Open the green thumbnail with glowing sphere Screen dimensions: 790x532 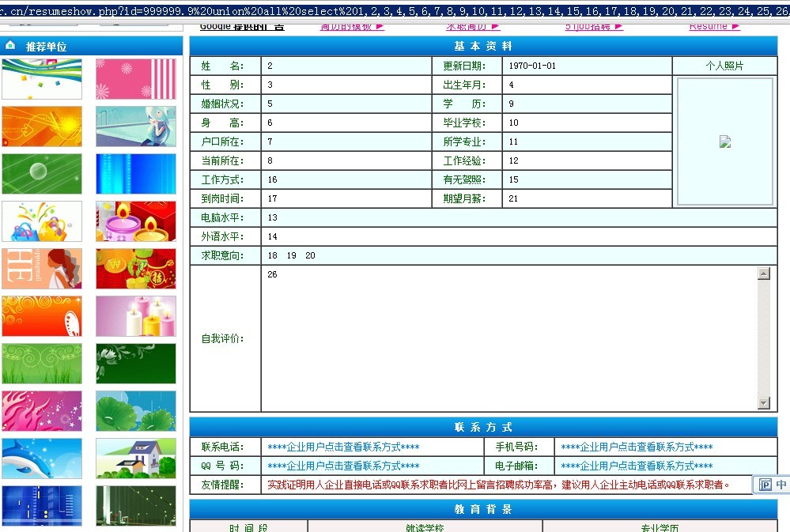point(42,174)
